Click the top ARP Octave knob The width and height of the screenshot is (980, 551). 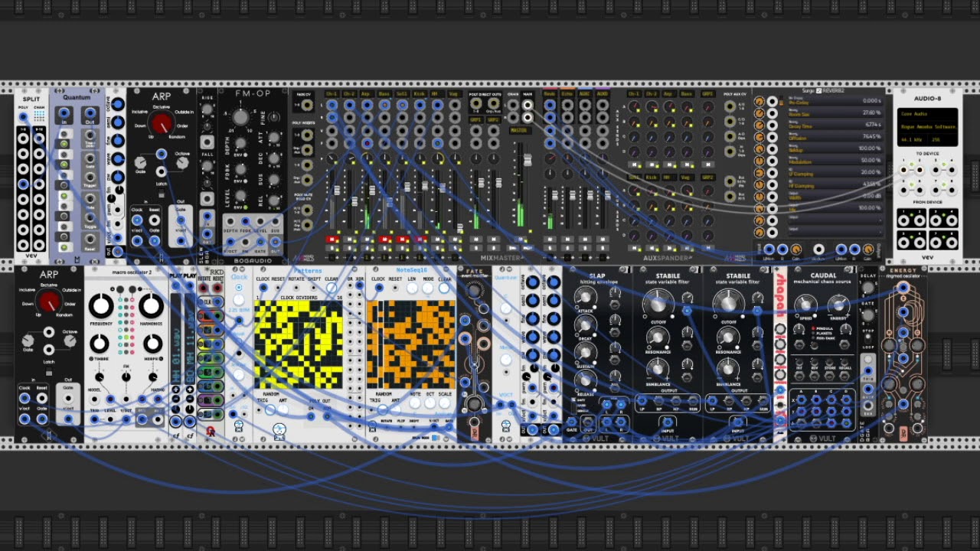182,162
